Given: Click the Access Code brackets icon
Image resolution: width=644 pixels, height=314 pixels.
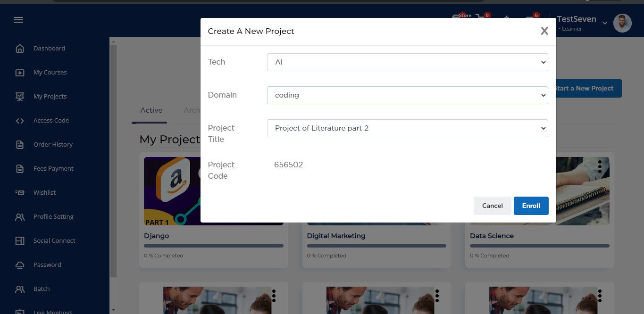Looking at the screenshot, I should point(20,121).
